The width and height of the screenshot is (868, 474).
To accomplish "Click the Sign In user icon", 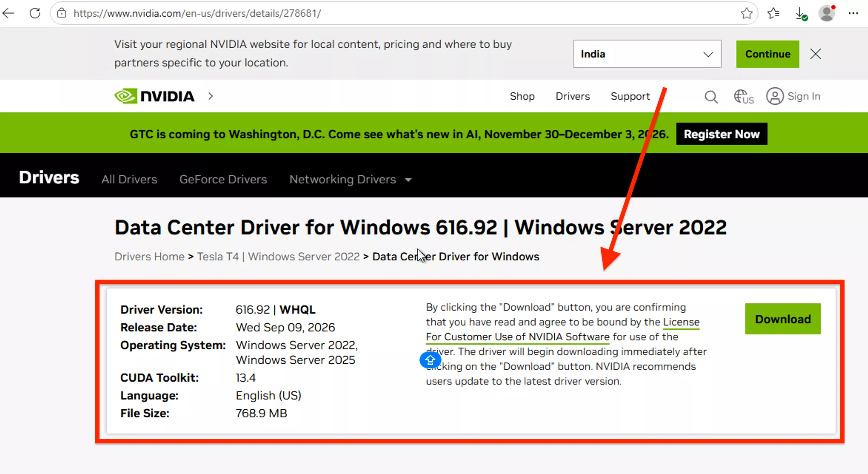I will (x=775, y=96).
